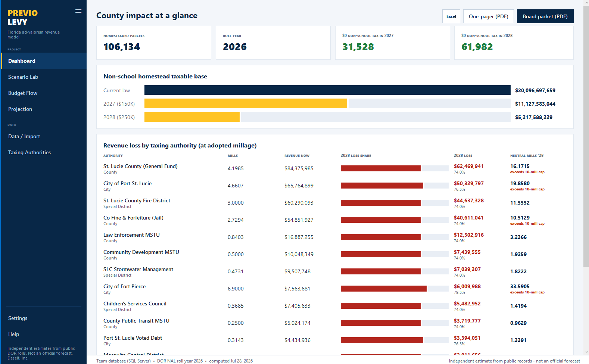Open Scenario Lab page

[x=44, y=77]
